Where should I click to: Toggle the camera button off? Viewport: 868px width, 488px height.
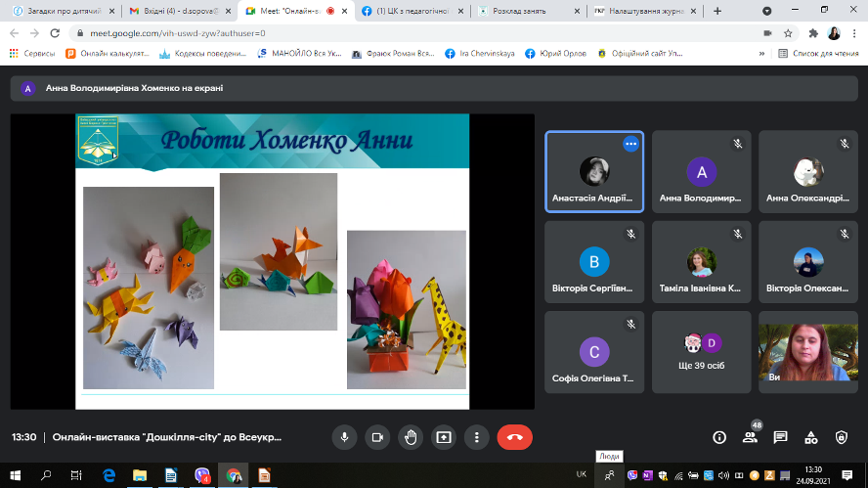click(x=377, y=437)
